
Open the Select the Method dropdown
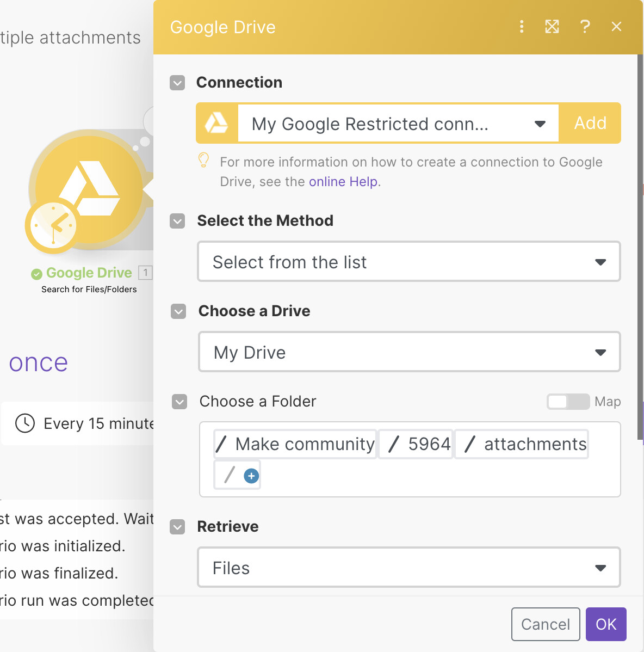click(409, 262)
